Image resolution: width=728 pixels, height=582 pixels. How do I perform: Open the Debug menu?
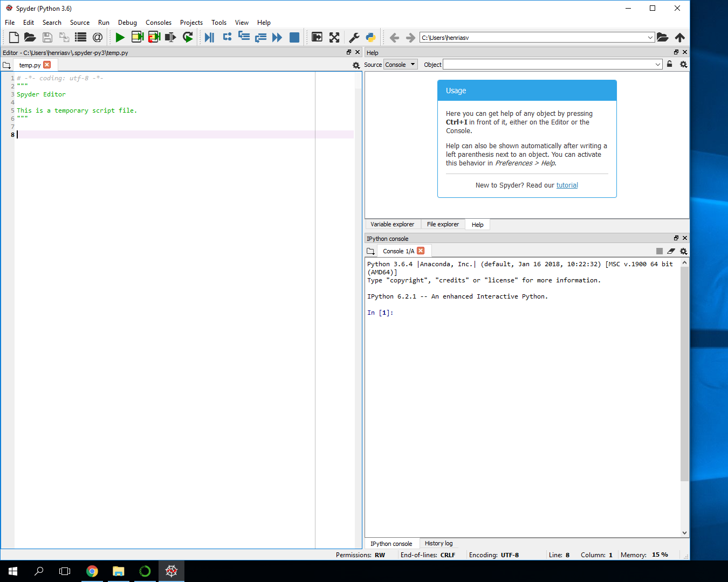click(x=127, y=23)
